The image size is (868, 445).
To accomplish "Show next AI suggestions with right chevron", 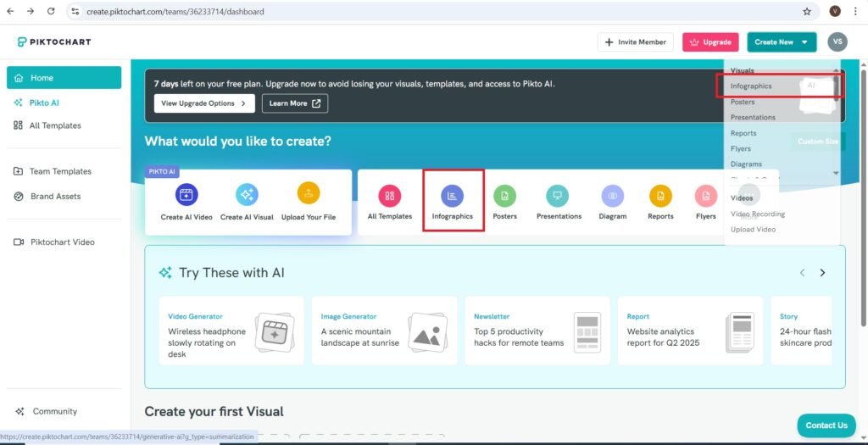I will pyautogui.click(x=822, y=273).
